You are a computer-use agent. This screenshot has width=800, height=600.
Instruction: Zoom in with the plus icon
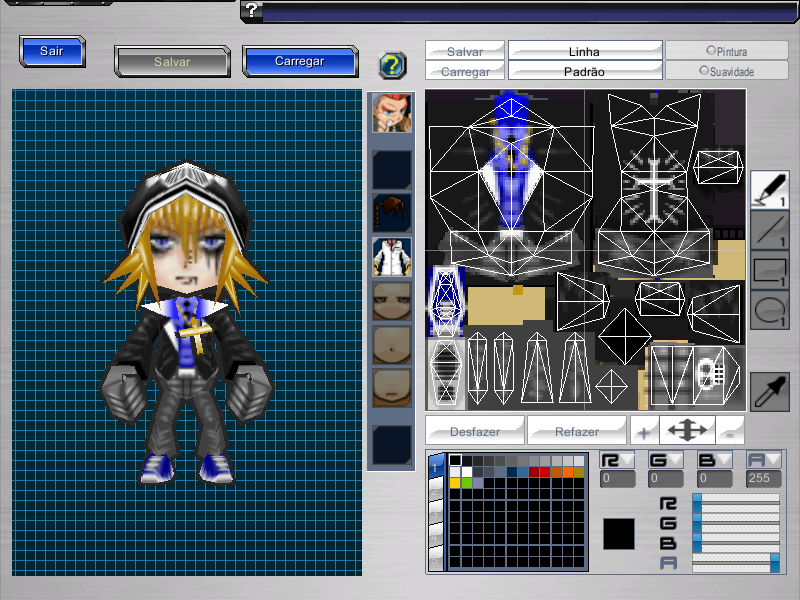(644, 432)
